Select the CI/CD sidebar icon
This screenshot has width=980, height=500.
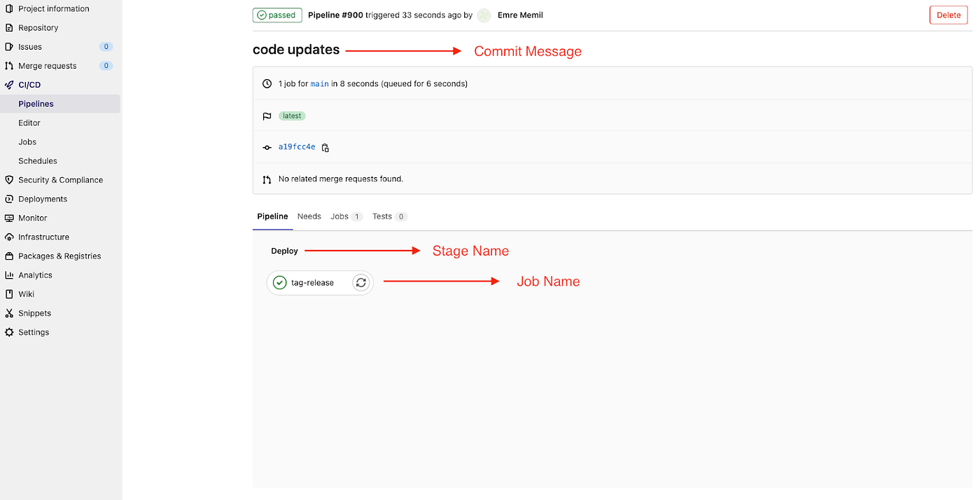9,84
